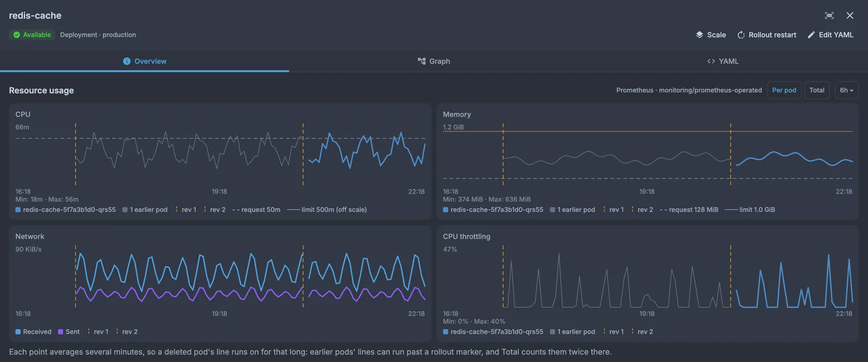Click Memory pod legend blue swatch
The height and width of the screenshot is (362, 868).
click(x=445, y=210)
